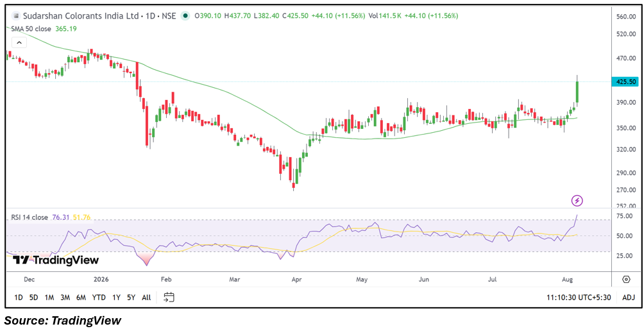Select the 3M time range
This screenshot has height=331, width=644.
[x=65, y=298]
